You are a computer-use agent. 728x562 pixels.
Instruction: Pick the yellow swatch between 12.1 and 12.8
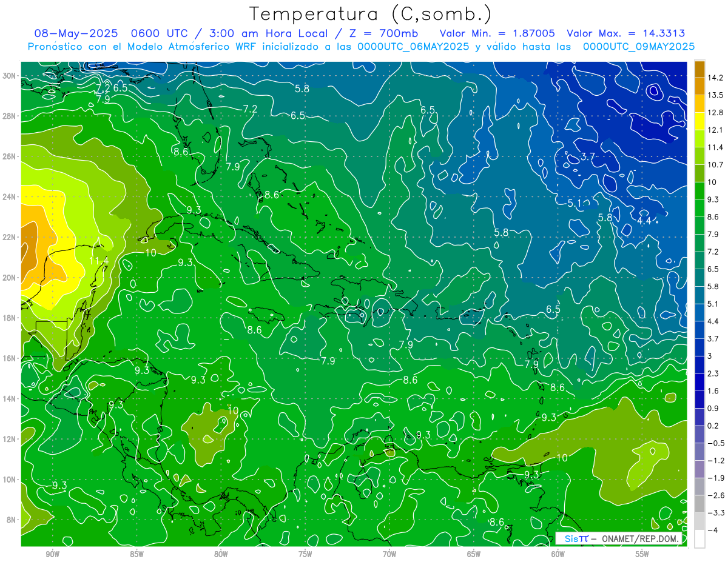[699, 121]
